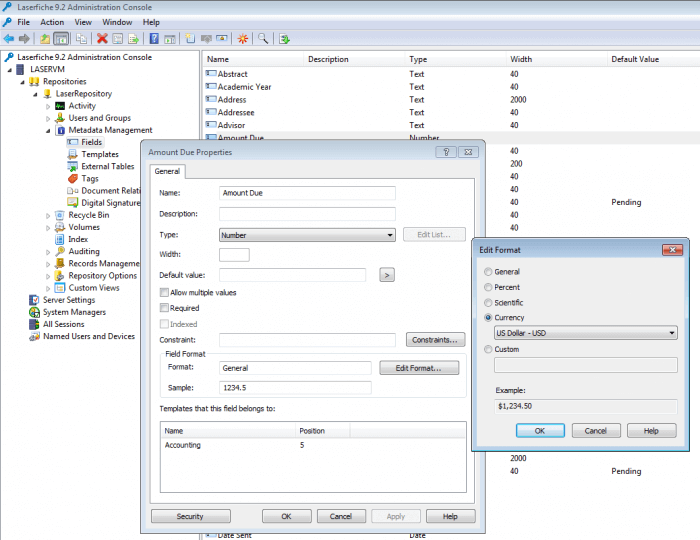Image resolution: width=700 pixels, height=540 pixels.
Task: Click the blue Help question mark icon
Action: tap(154, 39)
